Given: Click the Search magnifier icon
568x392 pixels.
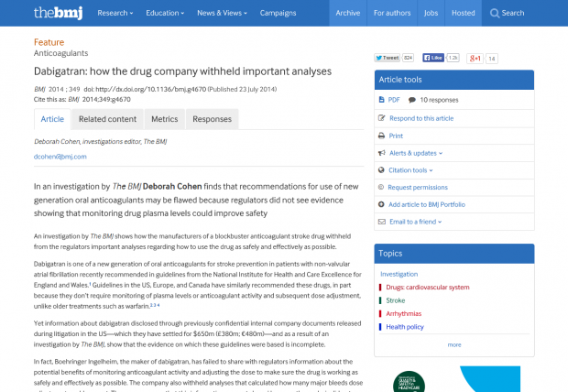Looking at the screenshot, I should (495, 13).
